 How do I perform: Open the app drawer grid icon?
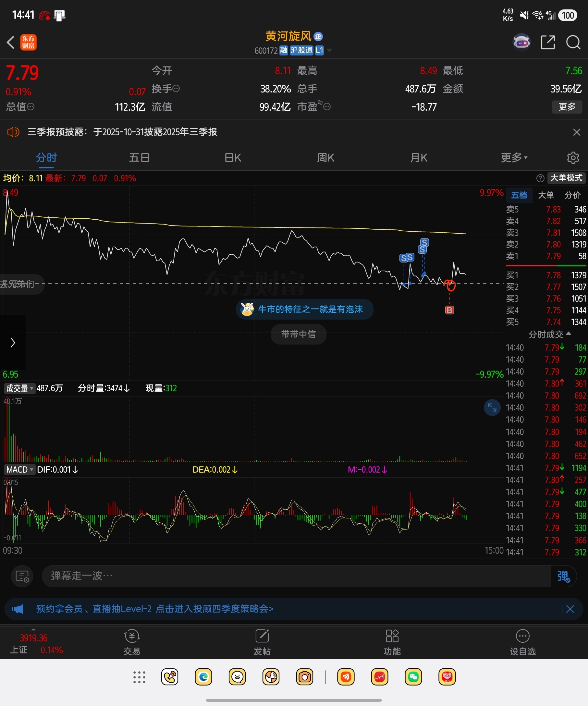[x=139, y=677]
